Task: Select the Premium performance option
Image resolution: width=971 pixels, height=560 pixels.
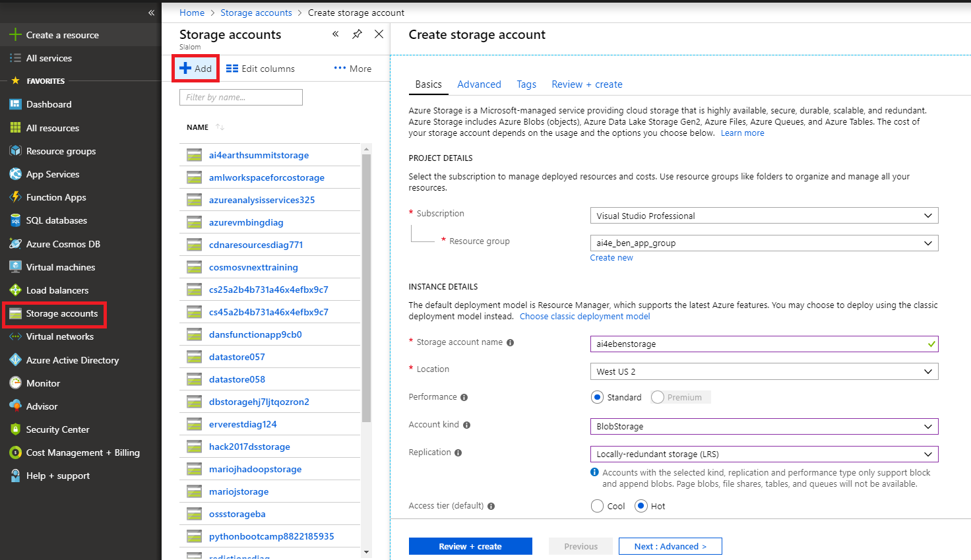Action: click(x=657, y=396)
